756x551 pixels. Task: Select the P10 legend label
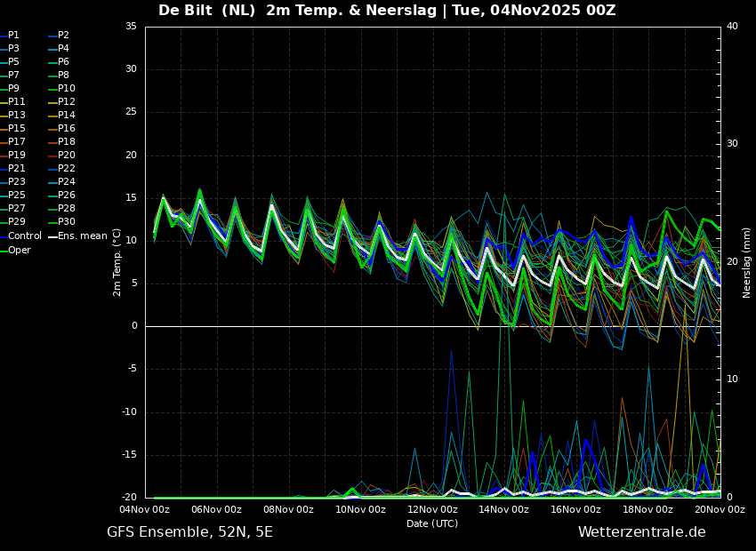[67, 89]
